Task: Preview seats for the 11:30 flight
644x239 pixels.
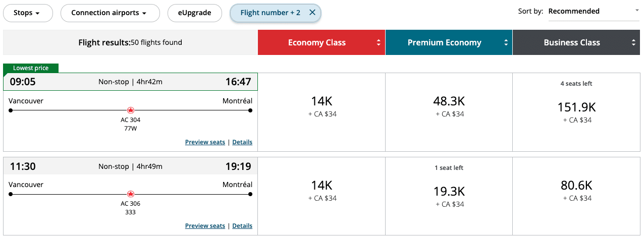Action: coord(205,226)
